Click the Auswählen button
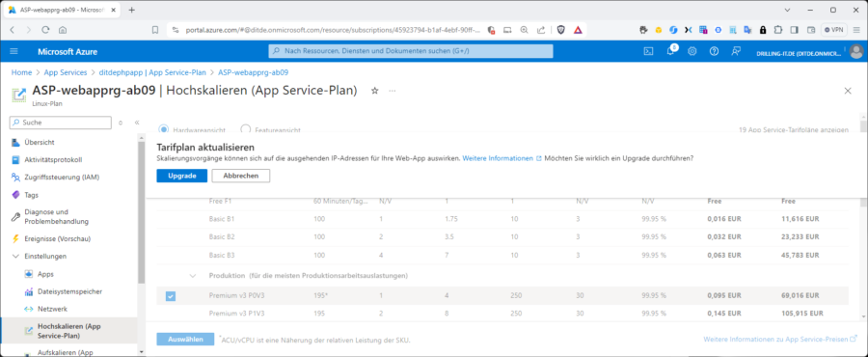This screenshot has height=357, width=868. click(185, 340)
